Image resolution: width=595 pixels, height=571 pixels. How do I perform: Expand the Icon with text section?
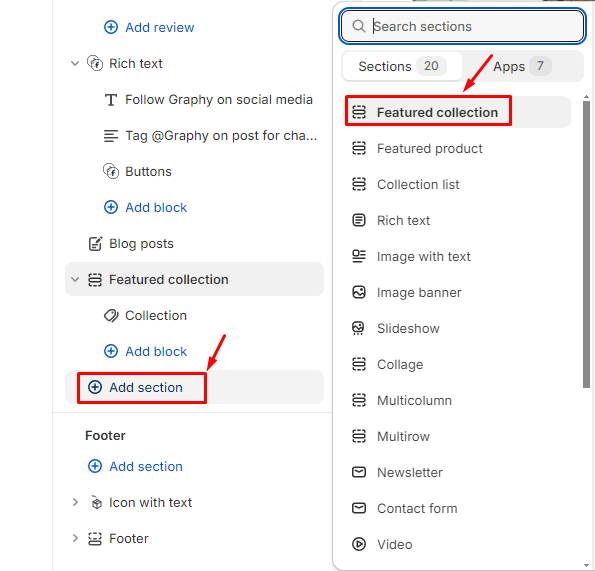point(75,502)
